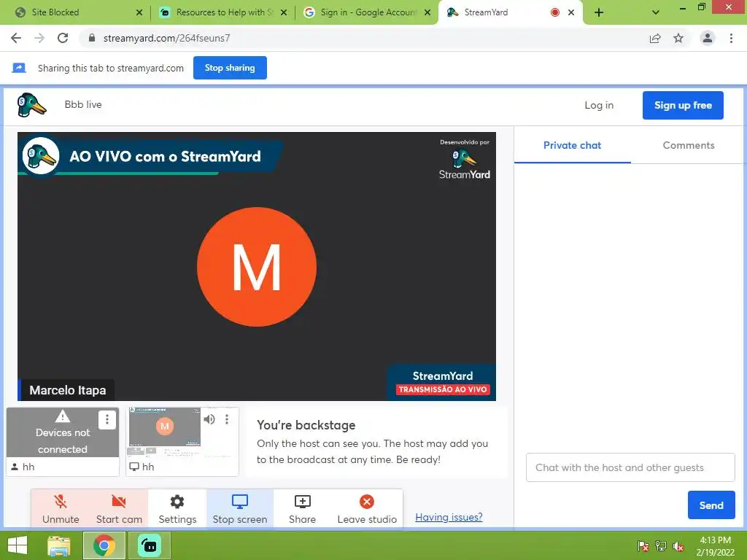Open Chrome three-dot menu
This screenshot has width=747, height=560.
(731, 38)
